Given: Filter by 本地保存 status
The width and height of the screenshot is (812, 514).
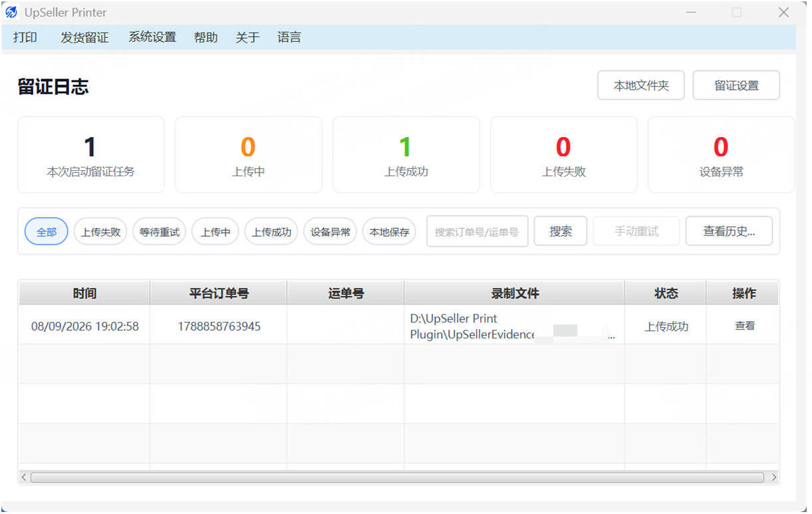Looking at the screenshot, I should pos(389,232).
